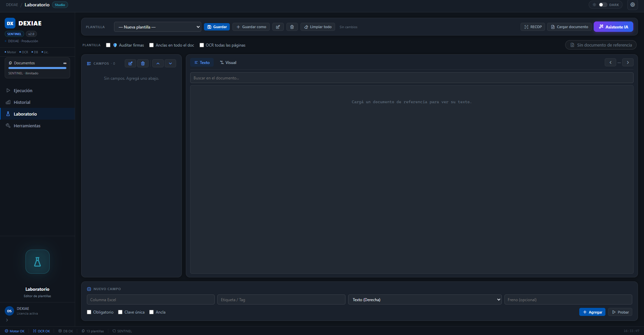
Task: Toggle the DARK theme switch
Action: (602, 5)
